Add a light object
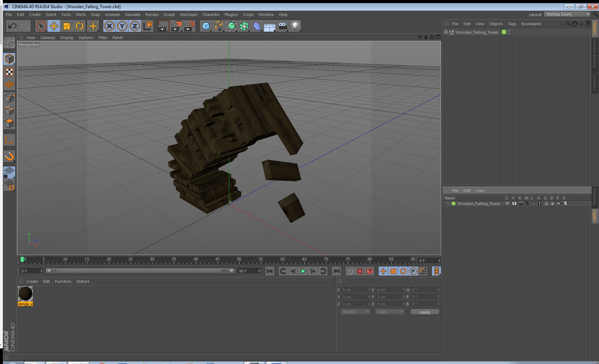This screenshot has width=599, height=364. (x=295, y=26)
